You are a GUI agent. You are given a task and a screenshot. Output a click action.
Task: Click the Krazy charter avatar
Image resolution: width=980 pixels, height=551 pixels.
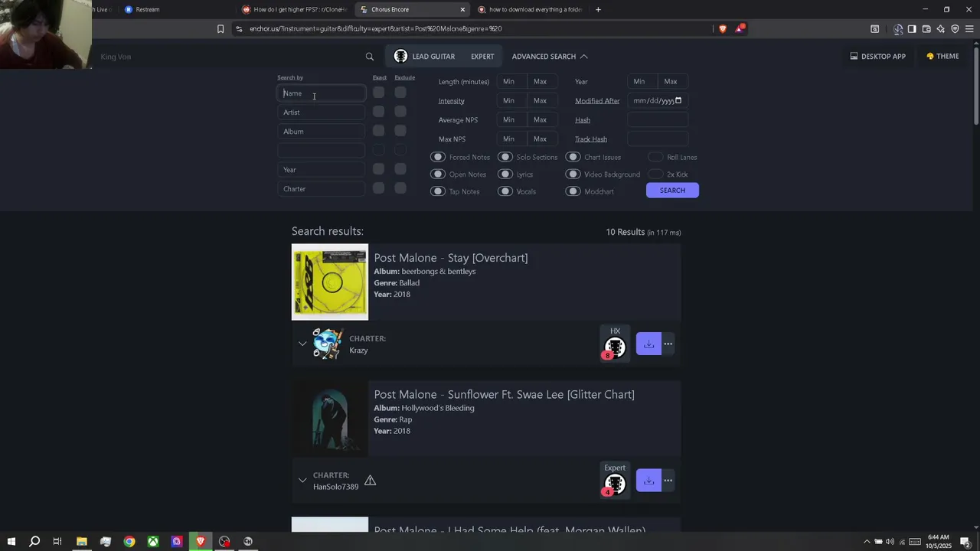328,344
